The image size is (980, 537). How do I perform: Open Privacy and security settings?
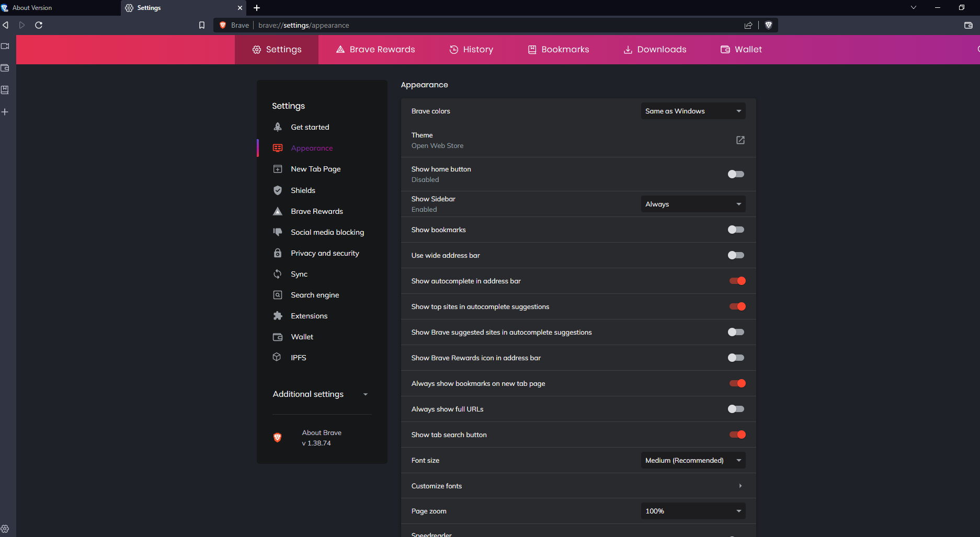(x=325, y=253)
